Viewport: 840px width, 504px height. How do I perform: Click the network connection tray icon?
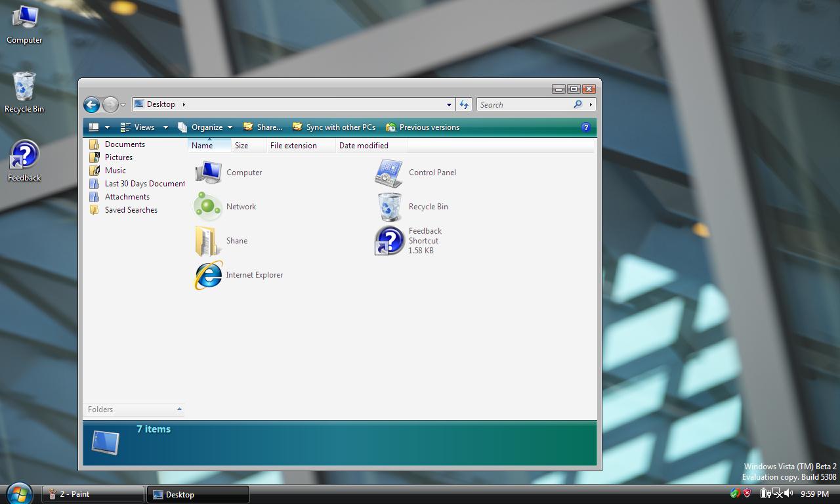click(x=777, y=493)
